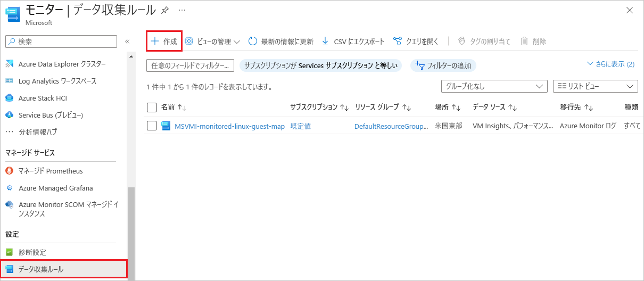
Task: Focus the 任意のフィールドでフィルター filter box
Action: pyautogui.click(x=190, y=65)
